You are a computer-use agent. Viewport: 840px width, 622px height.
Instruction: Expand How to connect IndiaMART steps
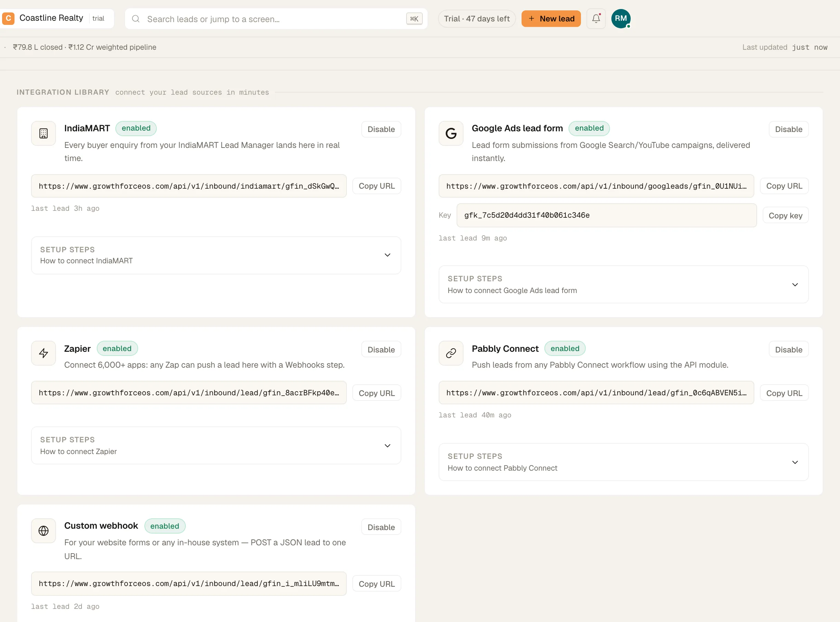[x=216, y=255]
